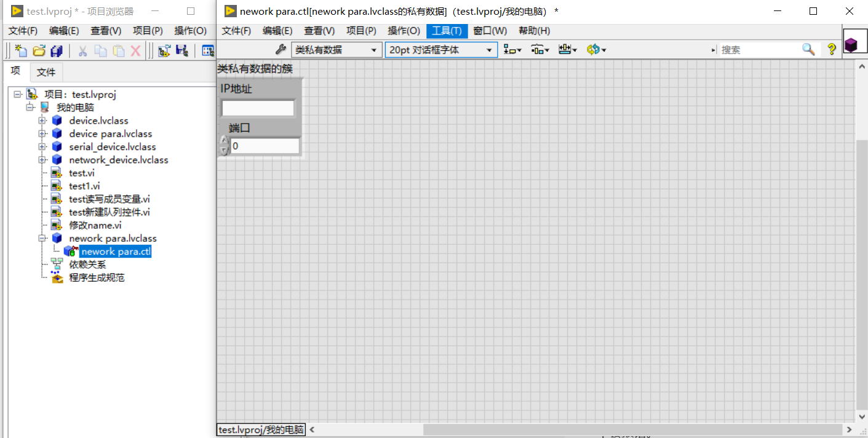Expand the device para.lvclass node
This screenshot has width=868, height=438.
point(42,133)
